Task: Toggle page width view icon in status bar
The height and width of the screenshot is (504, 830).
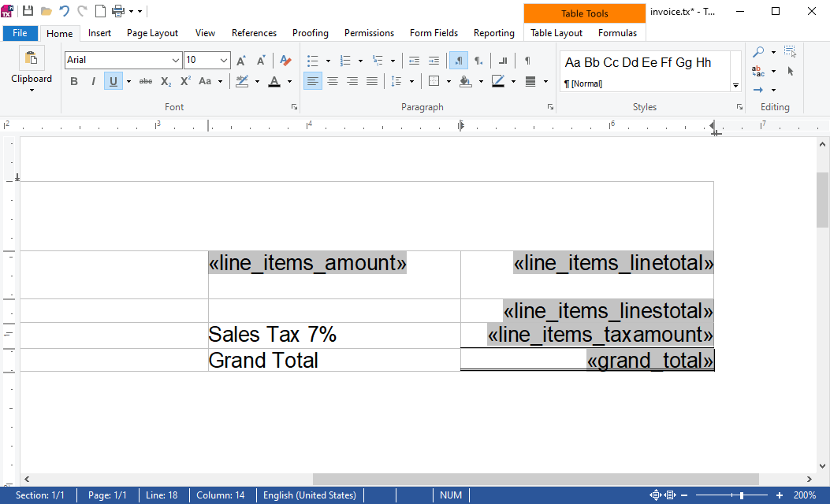Action: point(670,495)
